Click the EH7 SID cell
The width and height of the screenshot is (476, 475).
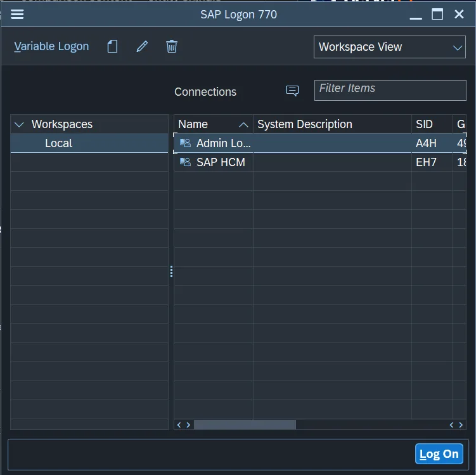432,162
